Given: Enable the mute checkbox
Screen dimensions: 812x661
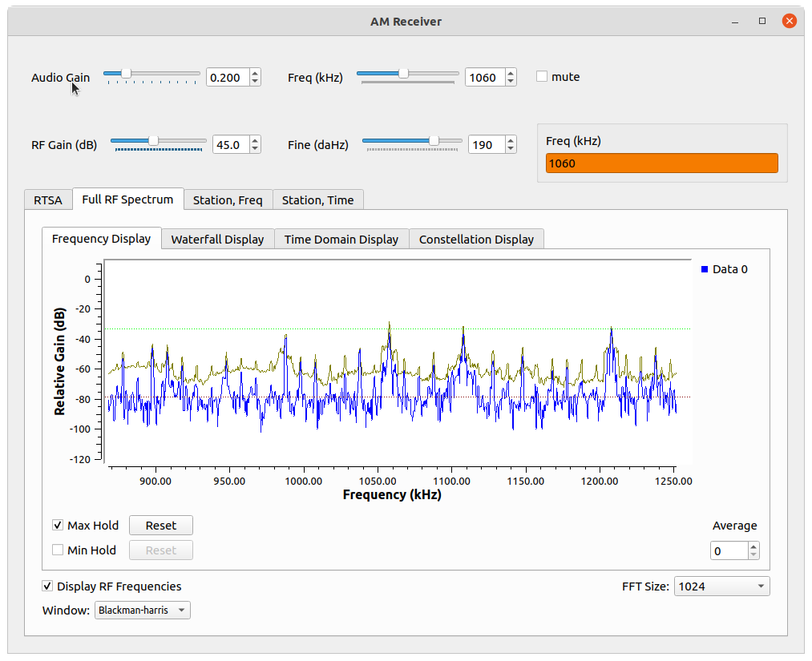Looking at the screenshot, I should pyautogui.click(x=542, y=77).
